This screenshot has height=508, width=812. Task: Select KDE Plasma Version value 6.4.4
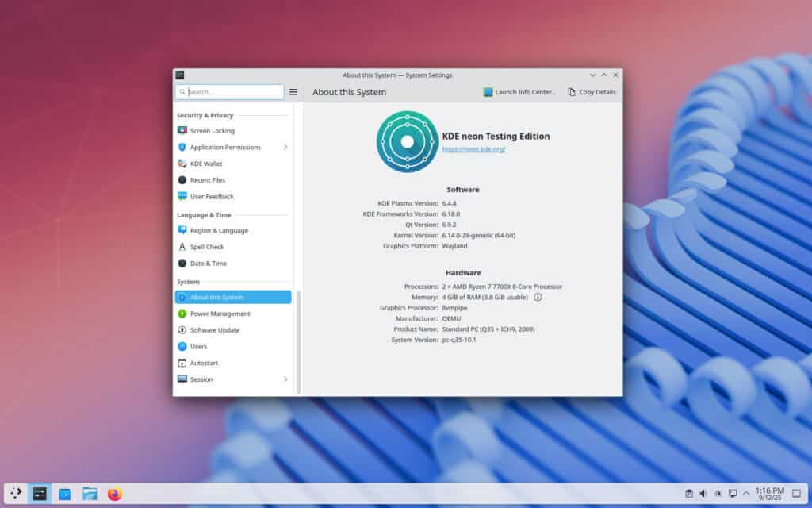449,203
